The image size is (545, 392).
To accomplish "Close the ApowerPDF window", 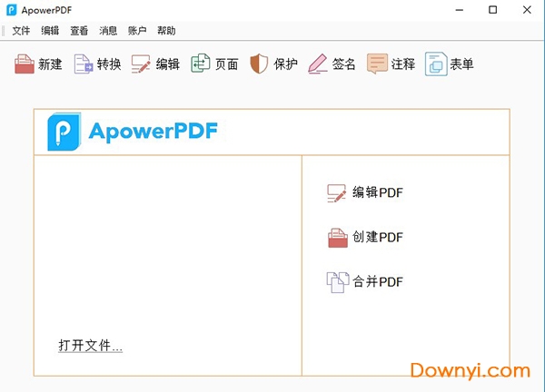I will [x=527, y=10].
